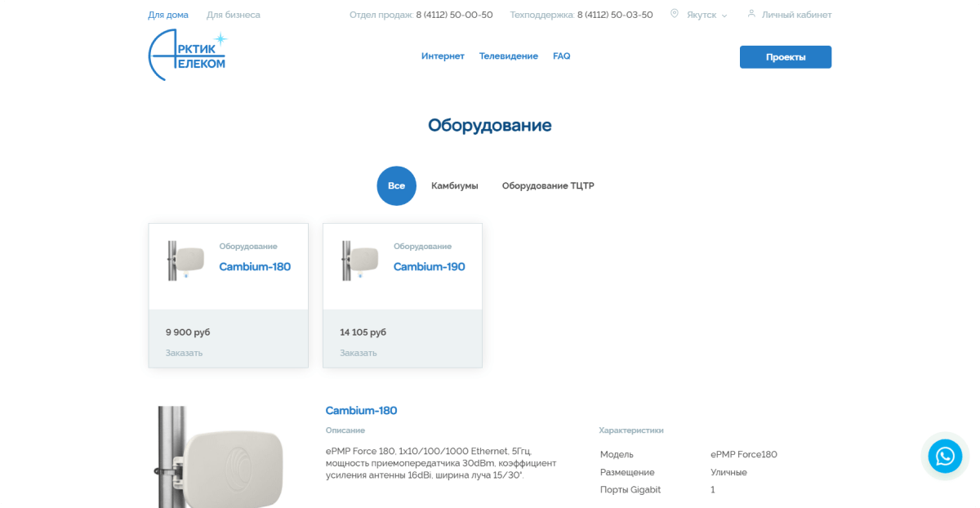The width and height of the screenshot is (980, 508).
Task: Click the user profile icon
Action: pos(751,14)
